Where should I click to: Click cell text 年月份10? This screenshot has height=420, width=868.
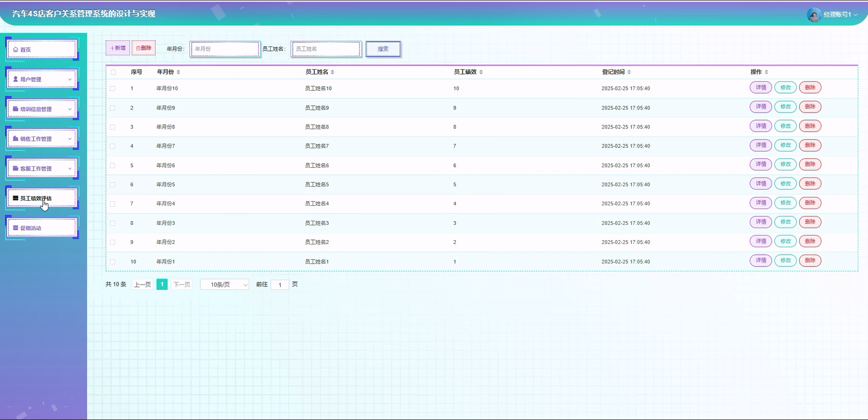pyautogui.click(x=167, y=88)
